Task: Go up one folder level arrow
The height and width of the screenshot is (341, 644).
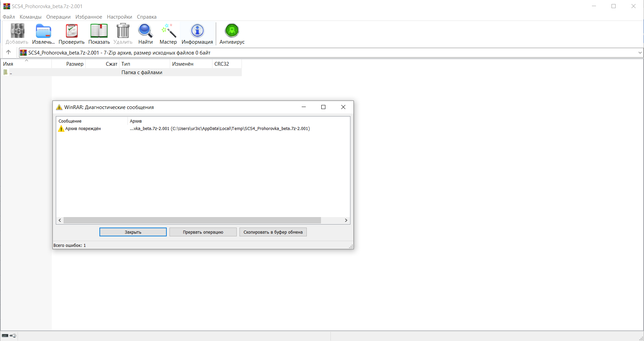Action: tap(8, 52)
